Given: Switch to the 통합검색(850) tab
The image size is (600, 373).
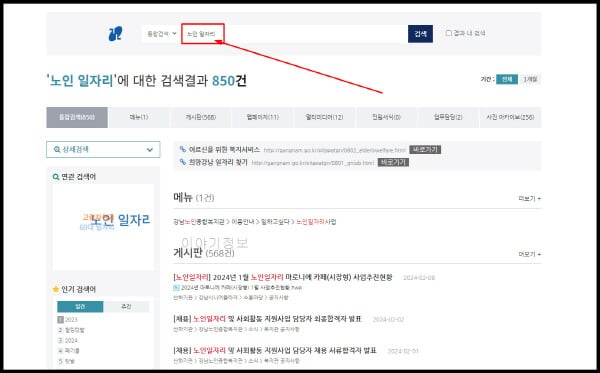Looking at the screenshot, I should coord(77,117).
